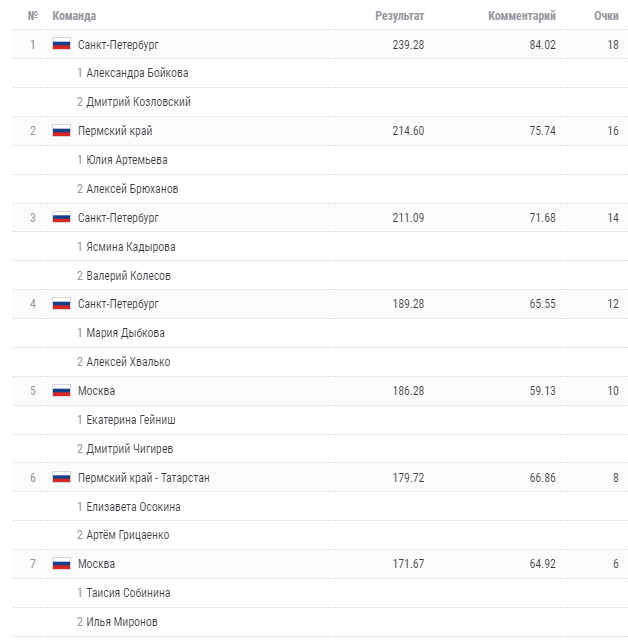Click the name Таисия Собинина
This screenshot has height=642, width=628.
128,593
